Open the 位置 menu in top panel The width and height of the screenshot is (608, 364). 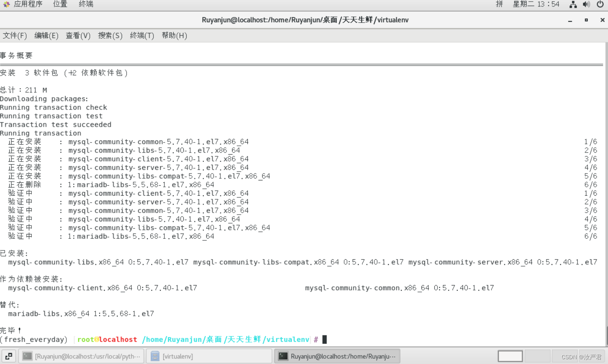[60, 4]
